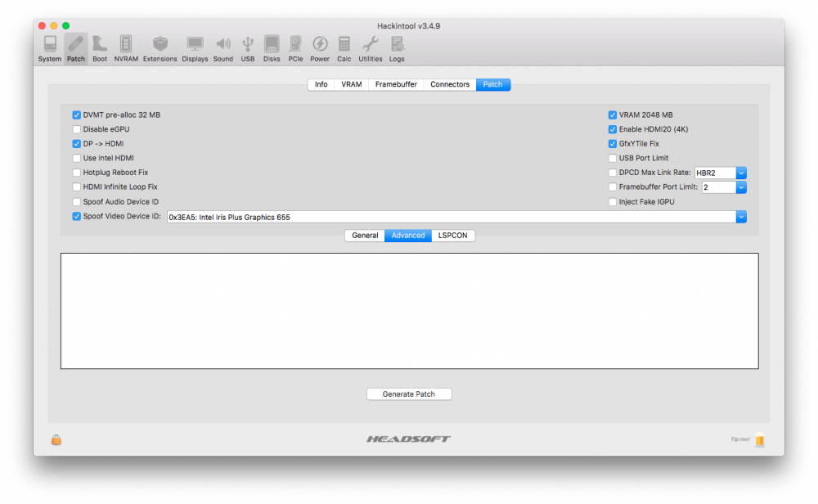Switch to the Framebuffer tab
Screen dimensions: 818x504
(396, 84)
